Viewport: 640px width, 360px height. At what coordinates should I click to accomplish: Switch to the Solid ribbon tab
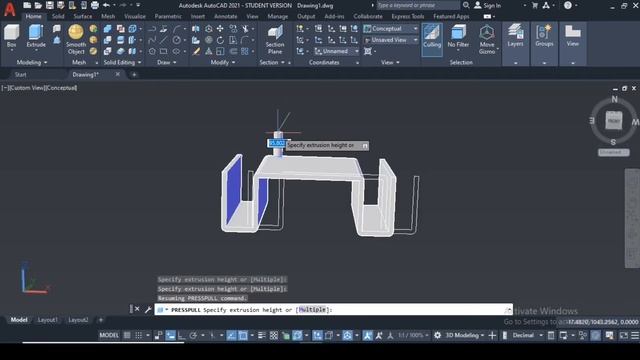[58, 16]
